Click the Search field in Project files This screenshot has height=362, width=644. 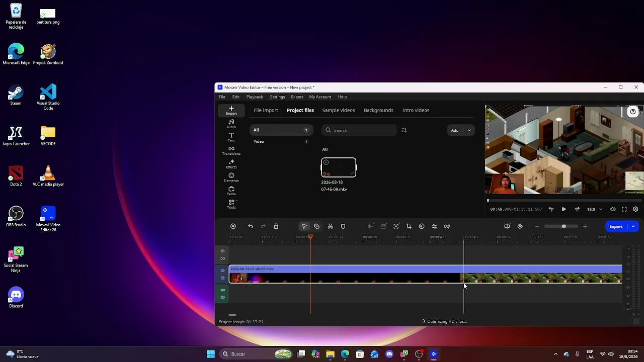[359, 130]
